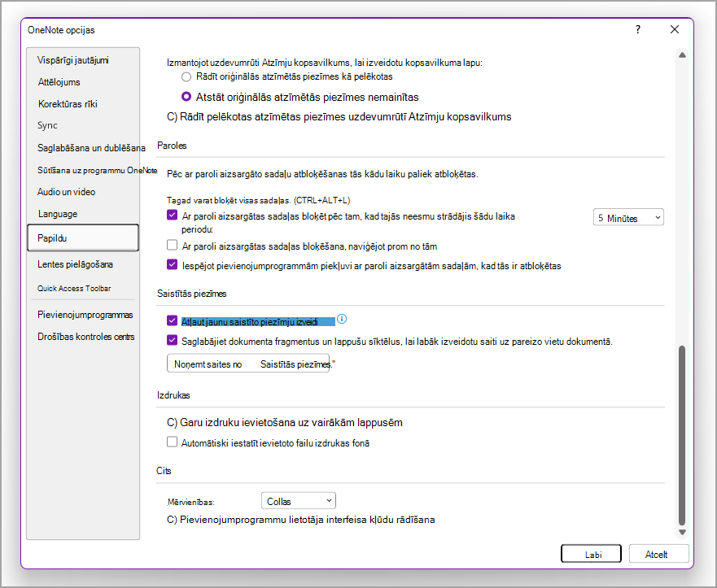717x588 pixels.
Task: Select the 'Sync' category
Action: 47,125
